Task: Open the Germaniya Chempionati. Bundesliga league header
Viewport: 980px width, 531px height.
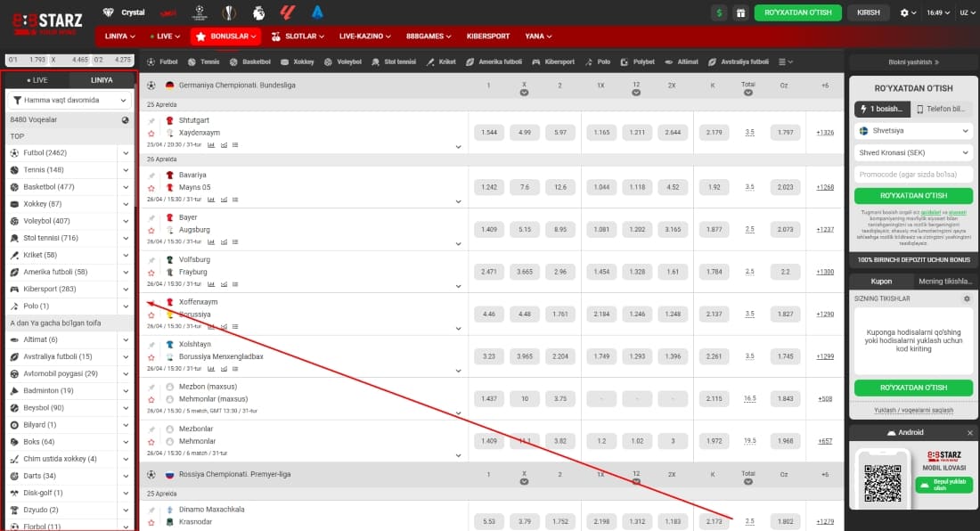Action: [x=237, y=85]
